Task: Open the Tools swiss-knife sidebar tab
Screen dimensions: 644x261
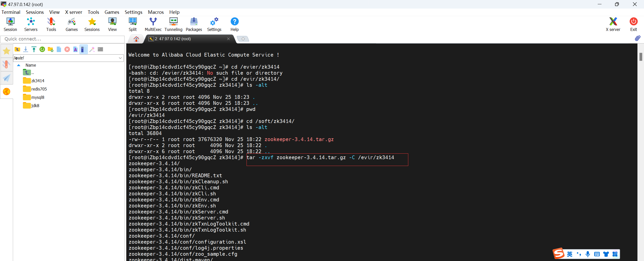Action: pos(7,64)
